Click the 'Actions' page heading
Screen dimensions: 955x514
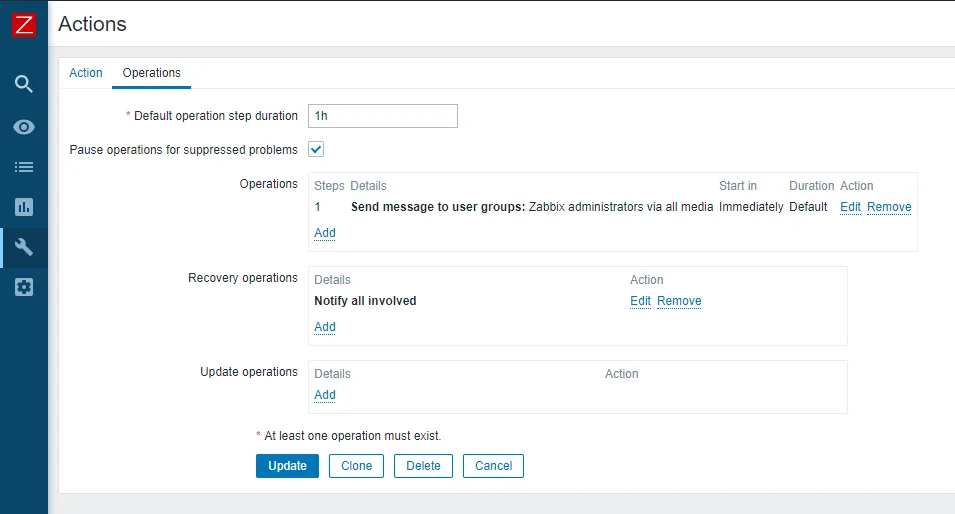pos(93,24)
